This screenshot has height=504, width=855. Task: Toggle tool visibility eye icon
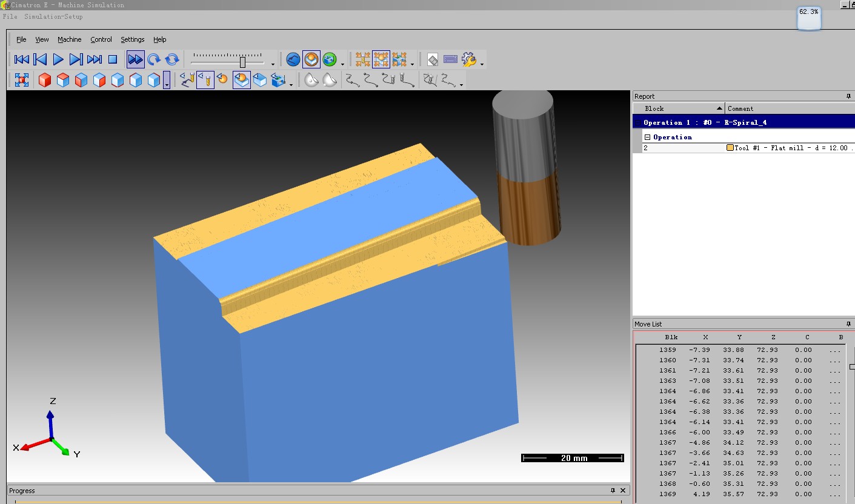pyautogui.click(x=205, y=80)
